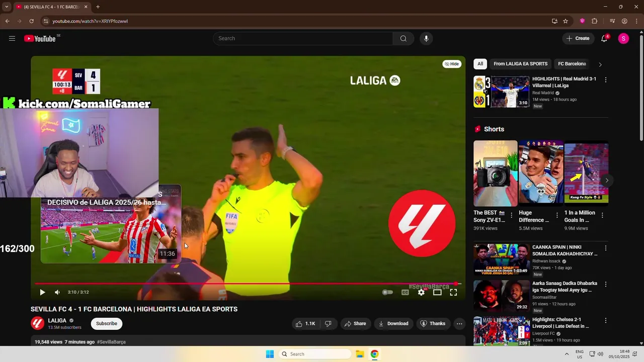Open options for CAANKA SPAIN video
The height and width of the screenshot is (362, 644).
coord(606,248)
